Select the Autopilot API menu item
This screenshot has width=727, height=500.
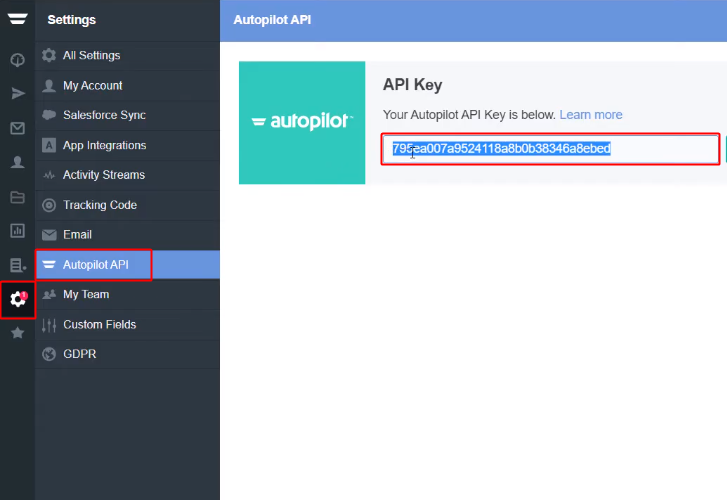pyautogui.click(x=128, y=265)
